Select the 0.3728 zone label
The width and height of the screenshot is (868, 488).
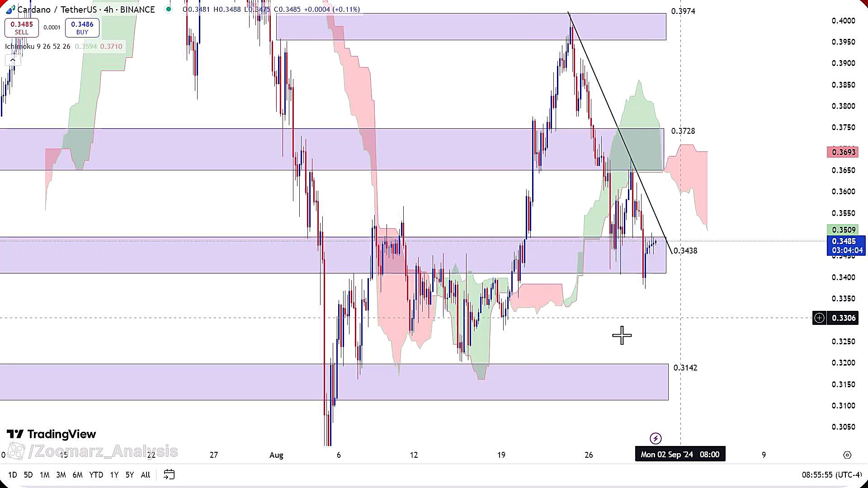pos(683,131)
